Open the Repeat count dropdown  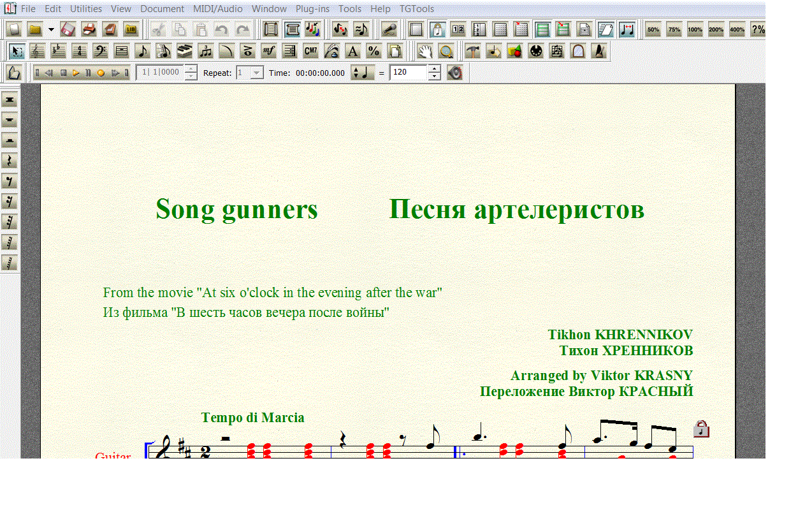tap(256, 73)
